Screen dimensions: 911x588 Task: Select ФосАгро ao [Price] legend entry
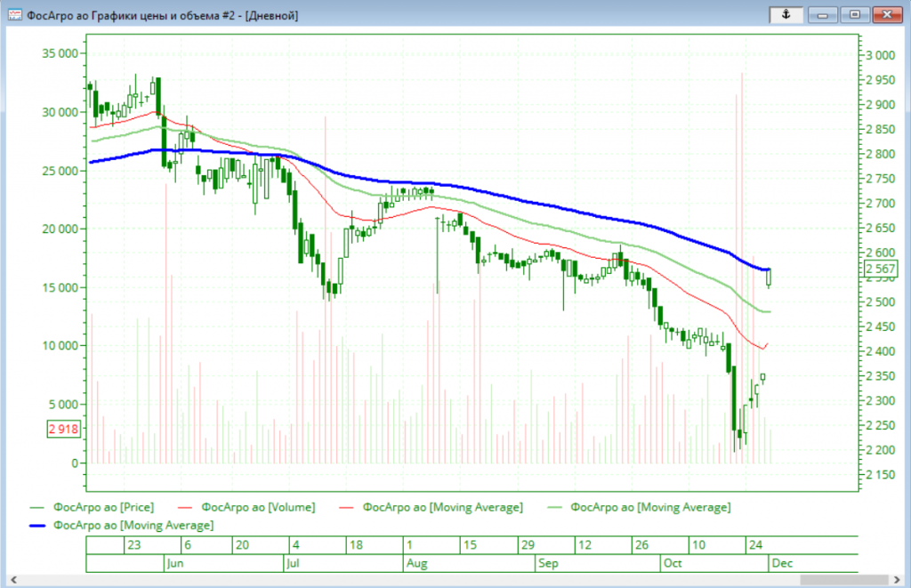[103, 507]
